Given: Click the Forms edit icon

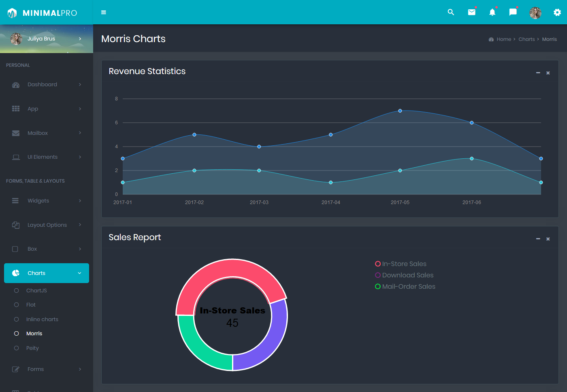Looking at the screenshot, I should point(16,369).
